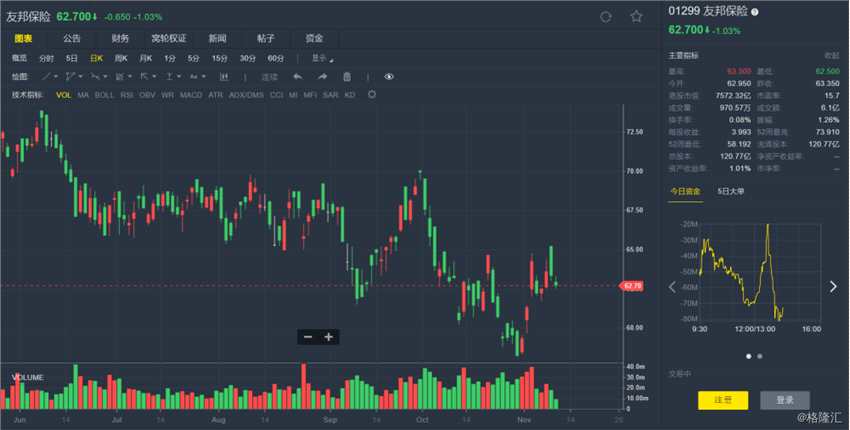Select the flag annotation tool

(x=144, y=76)
